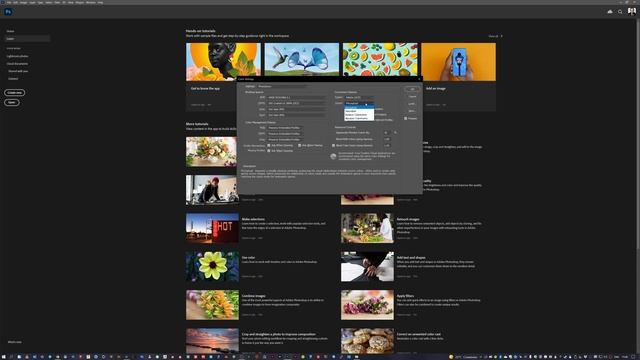Open the Windows Start button
The height and width of the screenshot is (360, 640).
click(x=3, y=357)
